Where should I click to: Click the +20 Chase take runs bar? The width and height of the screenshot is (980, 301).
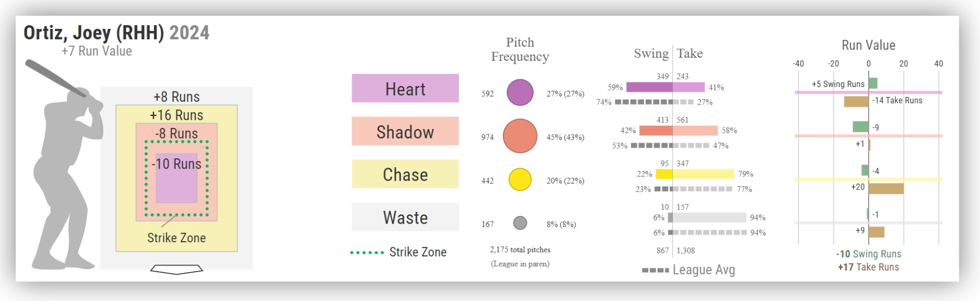(886, 188)
